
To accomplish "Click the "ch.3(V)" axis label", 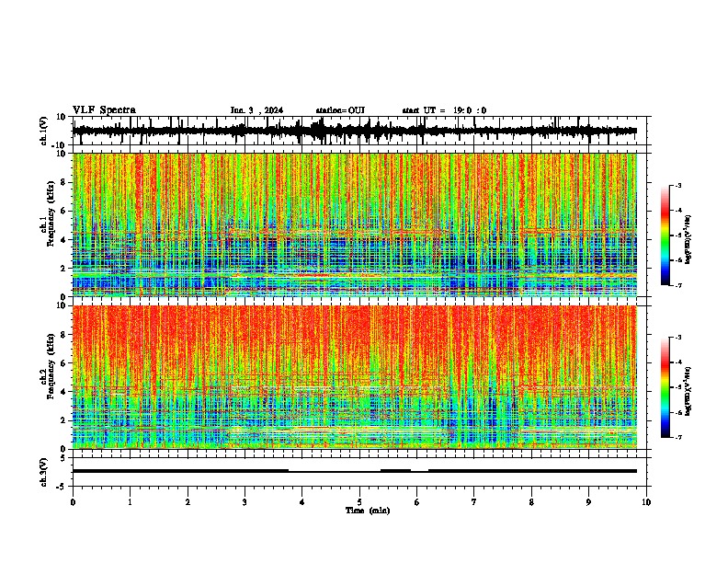I will pos(44,472).
